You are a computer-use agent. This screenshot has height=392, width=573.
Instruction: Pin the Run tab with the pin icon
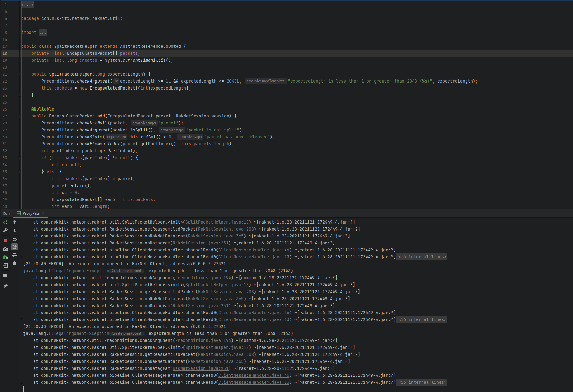5,286
